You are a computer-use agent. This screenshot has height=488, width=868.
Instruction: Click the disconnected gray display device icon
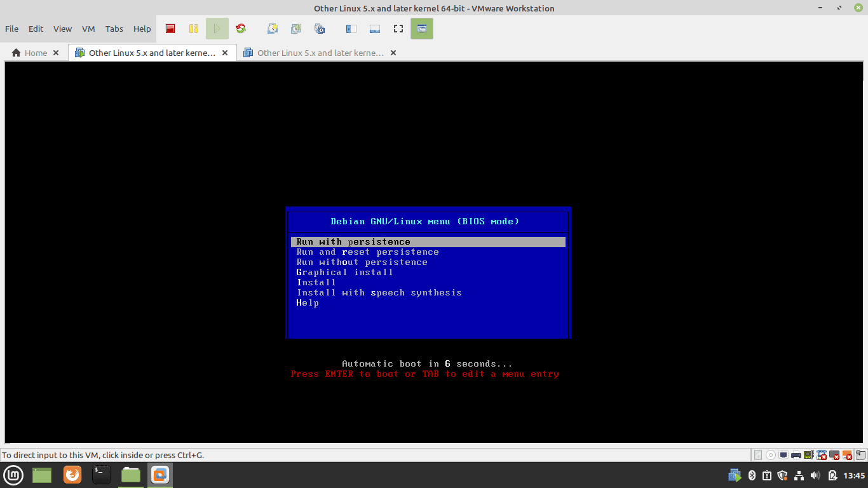point(834,455)
